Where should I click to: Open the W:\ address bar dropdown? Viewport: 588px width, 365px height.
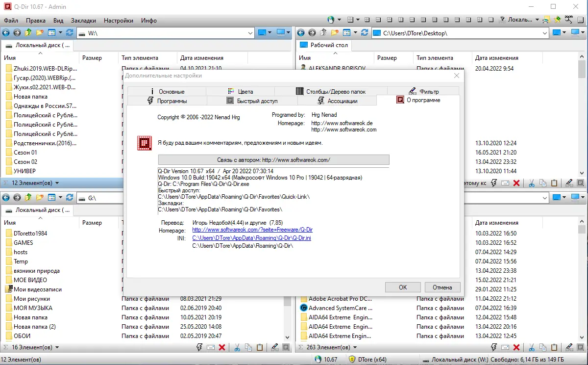(x=249, y=33)
